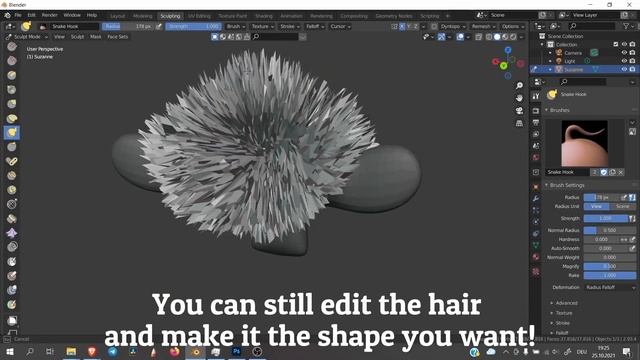Click the zoom magnifier viewport icon
Screen dimensions: 640x360
(x=519, y=85)
